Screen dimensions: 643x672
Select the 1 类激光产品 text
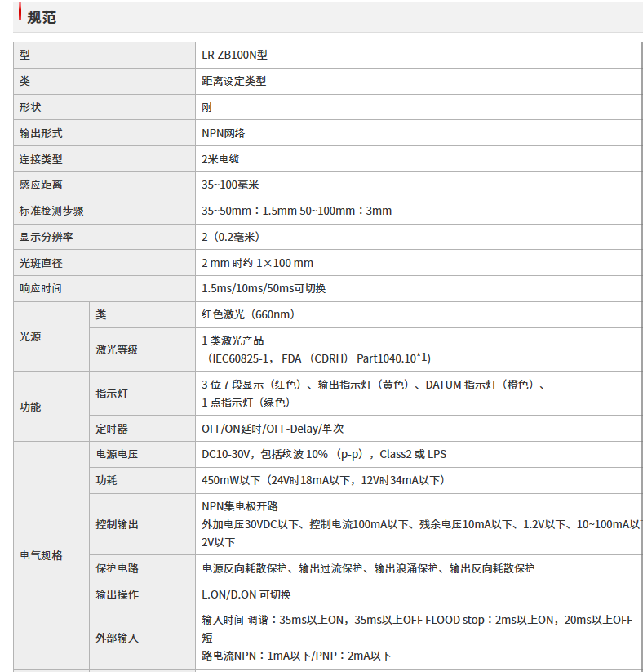click(233, 340)
